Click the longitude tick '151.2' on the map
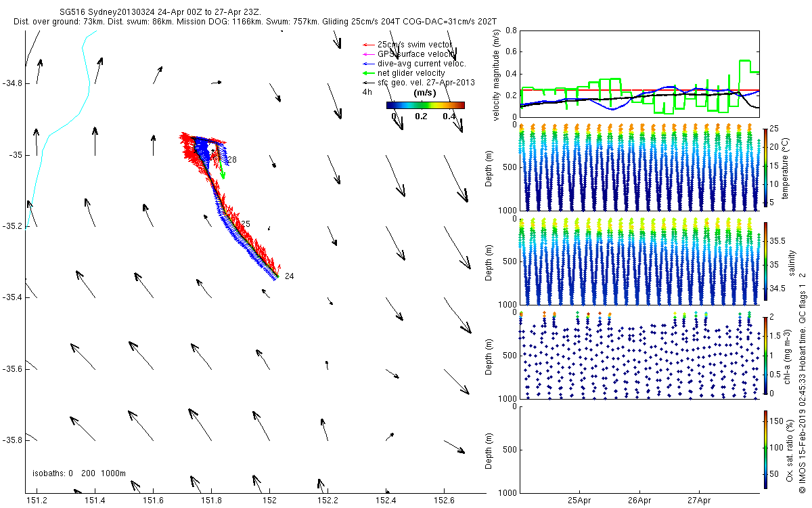 [37, 501]
